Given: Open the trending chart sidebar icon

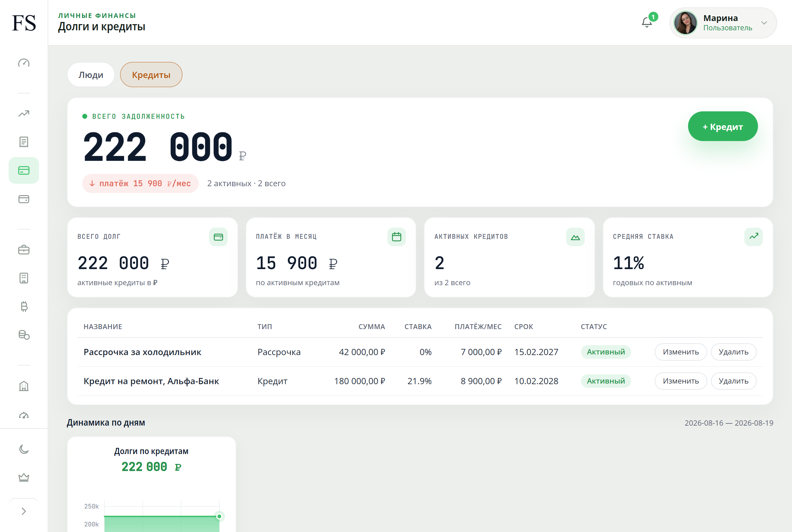Looking at the screenshot, I should 24,113.
